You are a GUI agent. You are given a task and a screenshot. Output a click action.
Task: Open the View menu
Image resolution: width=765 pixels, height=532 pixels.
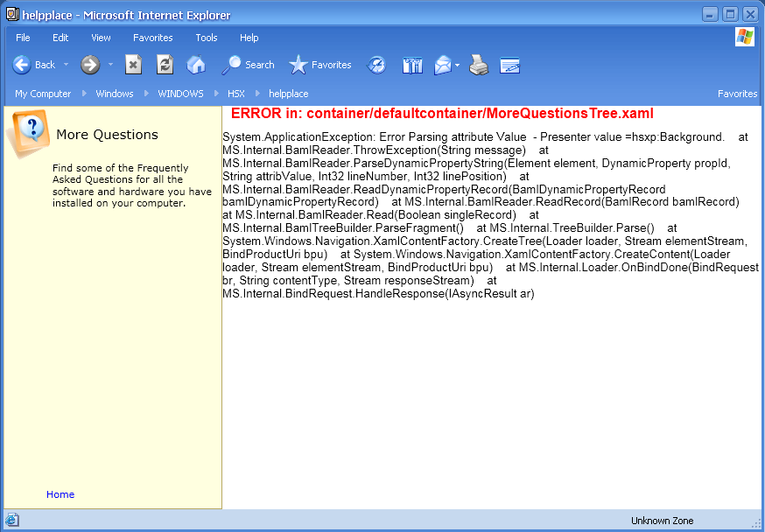(101, 38)
